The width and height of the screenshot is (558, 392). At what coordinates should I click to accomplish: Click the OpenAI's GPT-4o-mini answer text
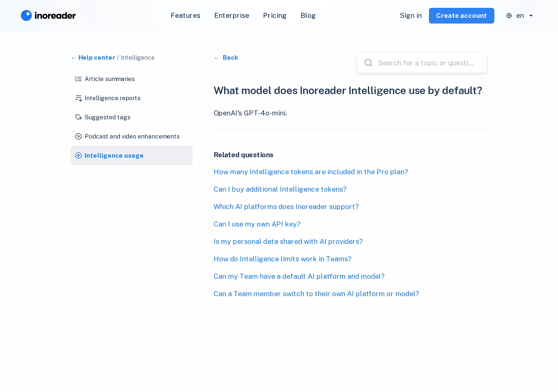(x=250, y=113)
